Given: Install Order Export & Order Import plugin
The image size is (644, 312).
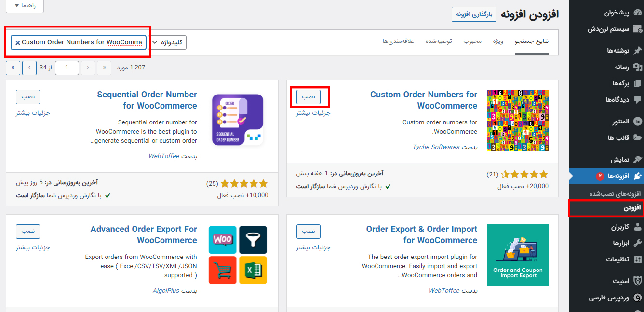Looking at the screenshot, I should click(309, 231).
